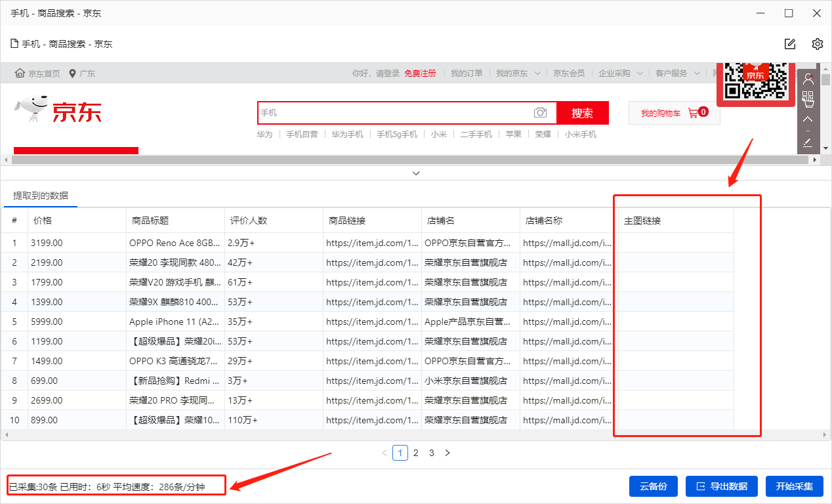Expand the 企业采购 dropdown
832x504 pixels.
[621, 73]
